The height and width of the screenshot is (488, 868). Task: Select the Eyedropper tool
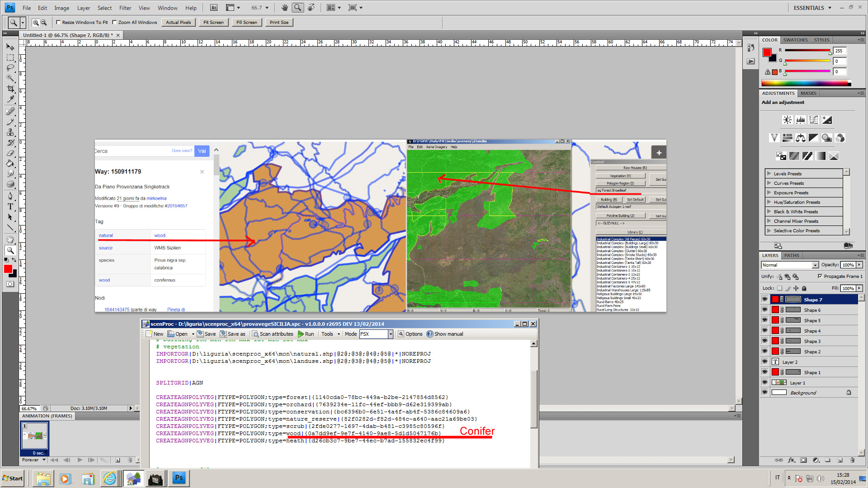pos(10,99)
